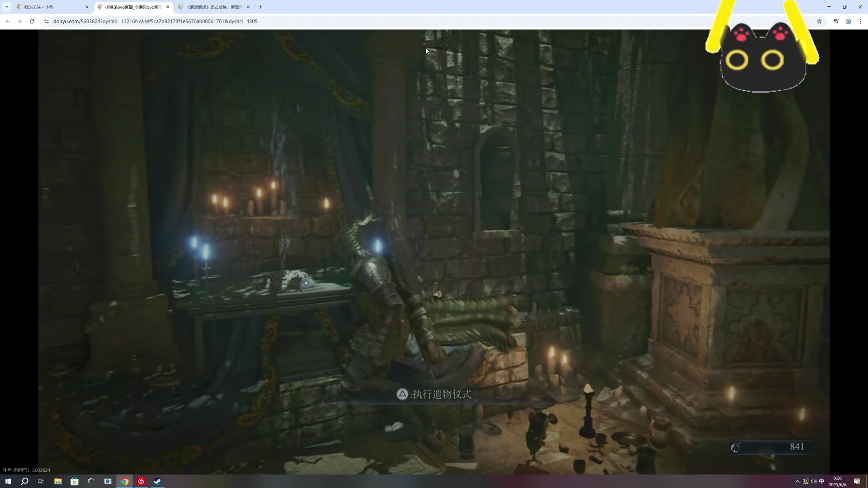Launch Microsoft Store from the taskbar
Screen dimensions: 868x488
75,481
